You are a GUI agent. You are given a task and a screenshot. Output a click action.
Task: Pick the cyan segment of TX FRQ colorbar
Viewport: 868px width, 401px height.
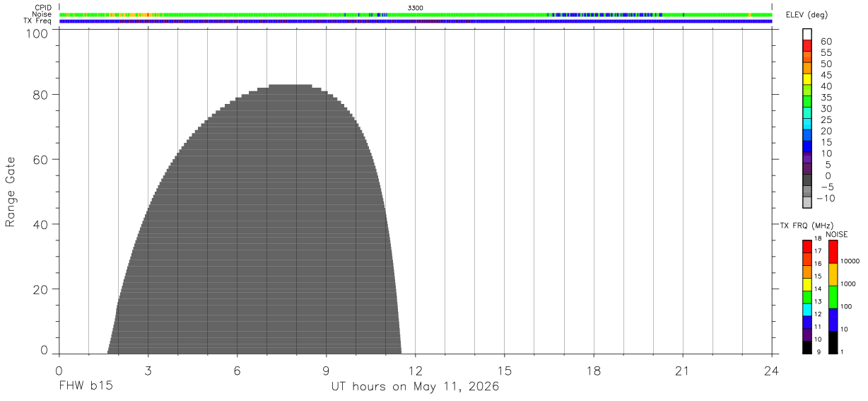807,310
